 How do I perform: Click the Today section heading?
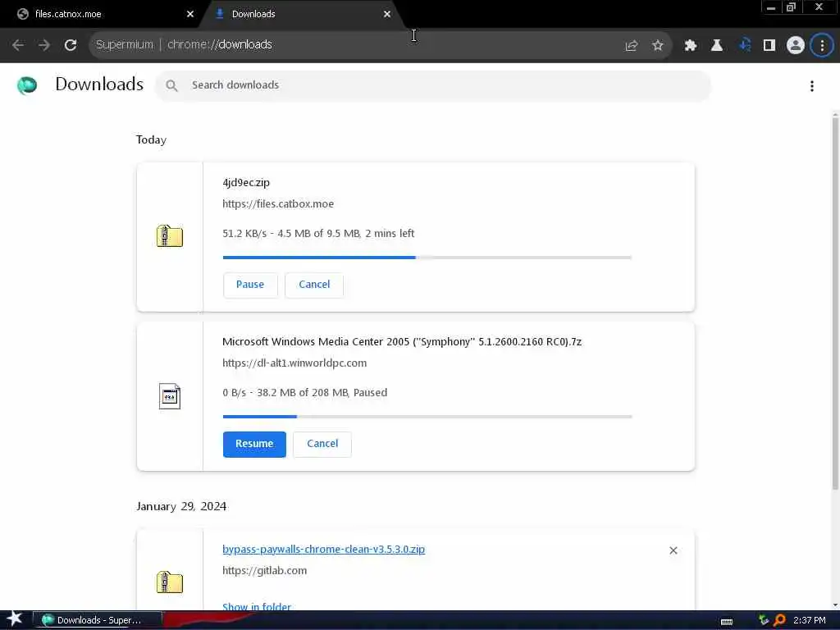tap(151, 139)
